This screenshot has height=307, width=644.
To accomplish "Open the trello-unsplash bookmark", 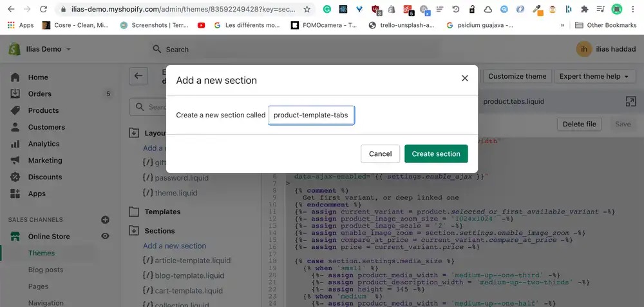I will (x=401, y=25).
